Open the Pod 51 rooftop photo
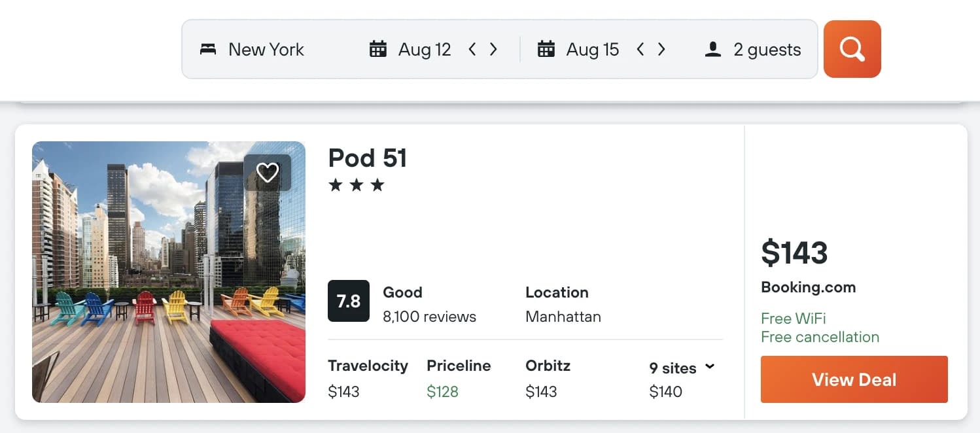980x433 pixels. 169,272
